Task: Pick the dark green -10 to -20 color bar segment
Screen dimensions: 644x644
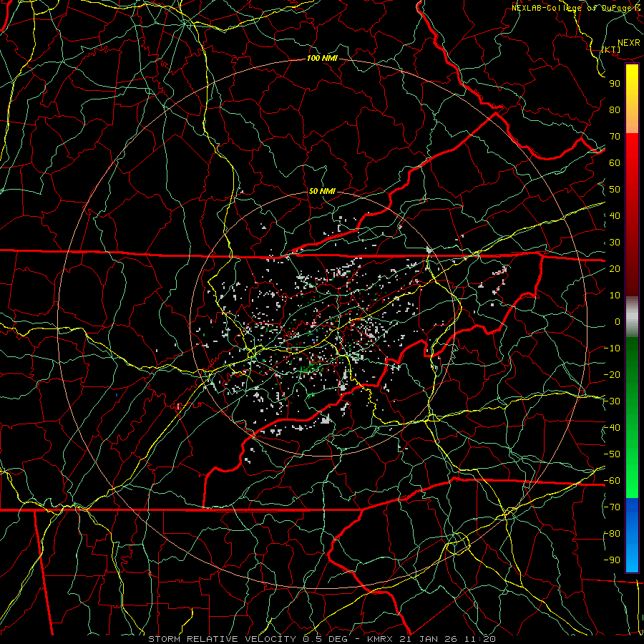Action: point(632,361)
